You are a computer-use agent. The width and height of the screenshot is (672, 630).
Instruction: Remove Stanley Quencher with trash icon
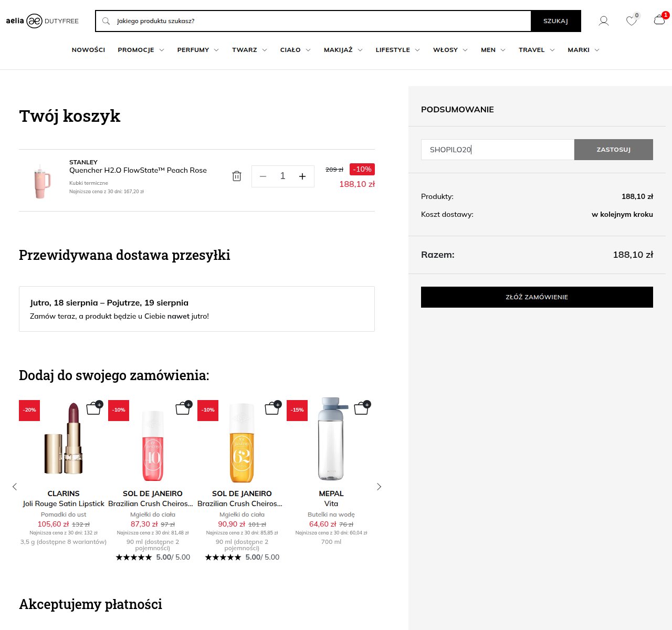[237, 176]
